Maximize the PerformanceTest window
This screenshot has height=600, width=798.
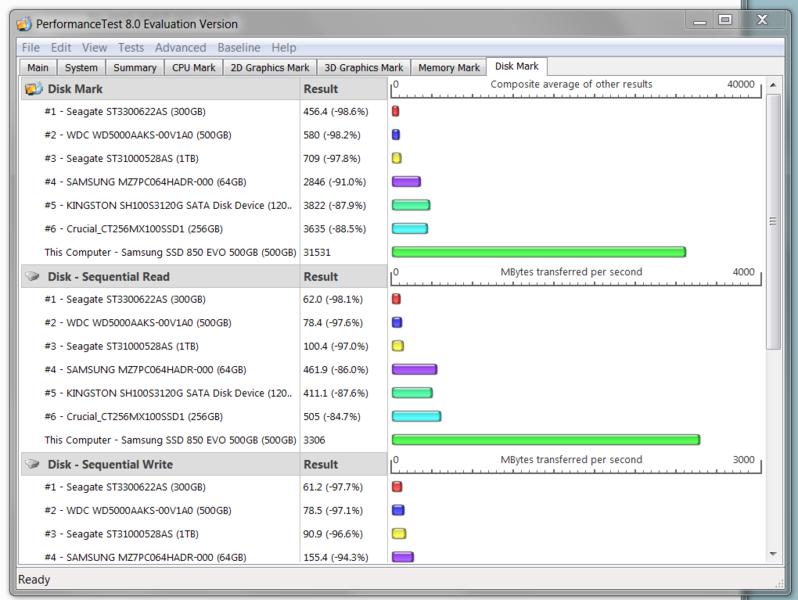725,20
